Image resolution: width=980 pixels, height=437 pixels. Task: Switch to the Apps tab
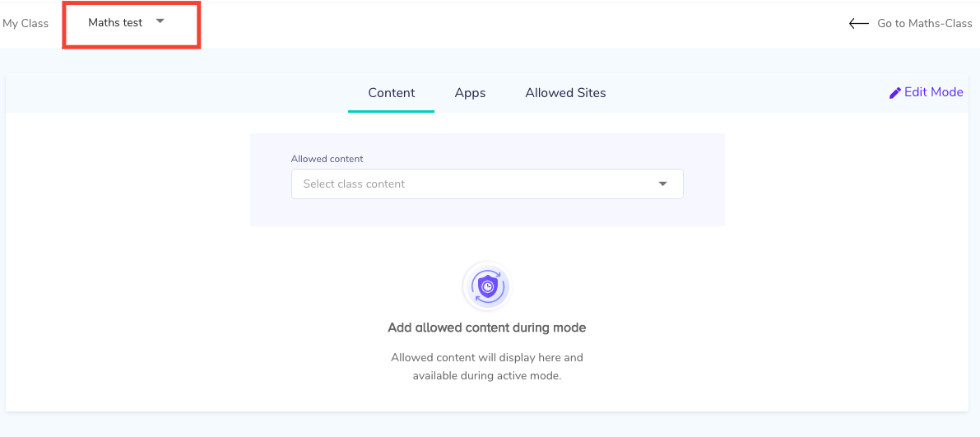(x=470, y=92)
